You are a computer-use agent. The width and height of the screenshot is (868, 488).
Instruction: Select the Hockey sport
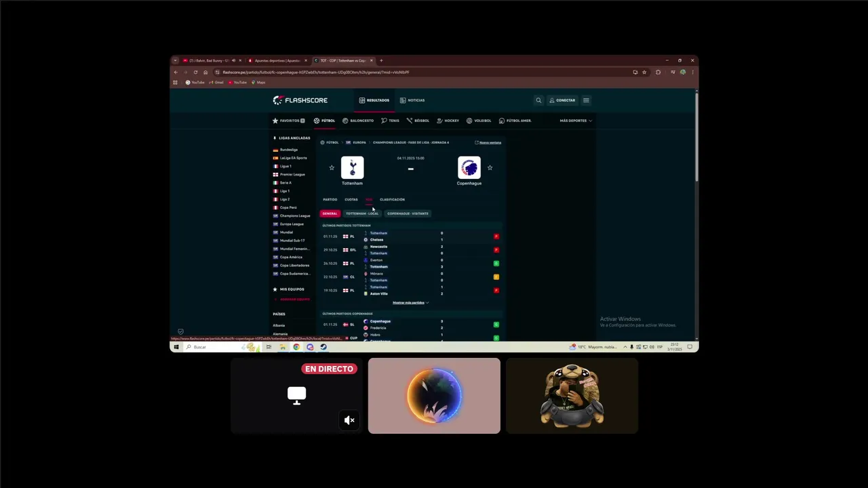(x=448, y=121)
